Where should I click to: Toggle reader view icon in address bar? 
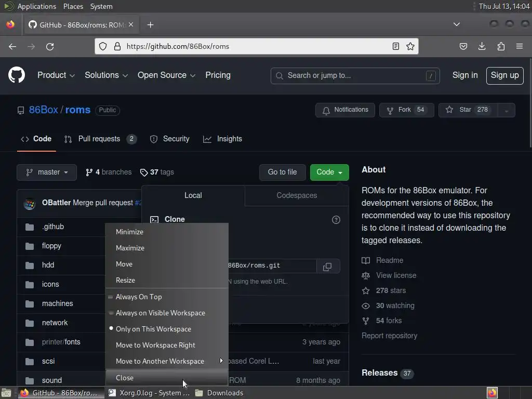[395, 46]
